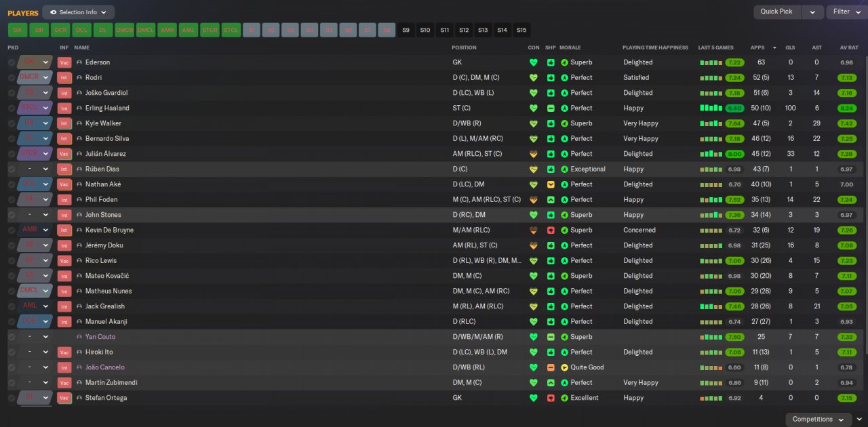Select the S9 substitute slot
868x427 pixels.
[x=406, y=30]
